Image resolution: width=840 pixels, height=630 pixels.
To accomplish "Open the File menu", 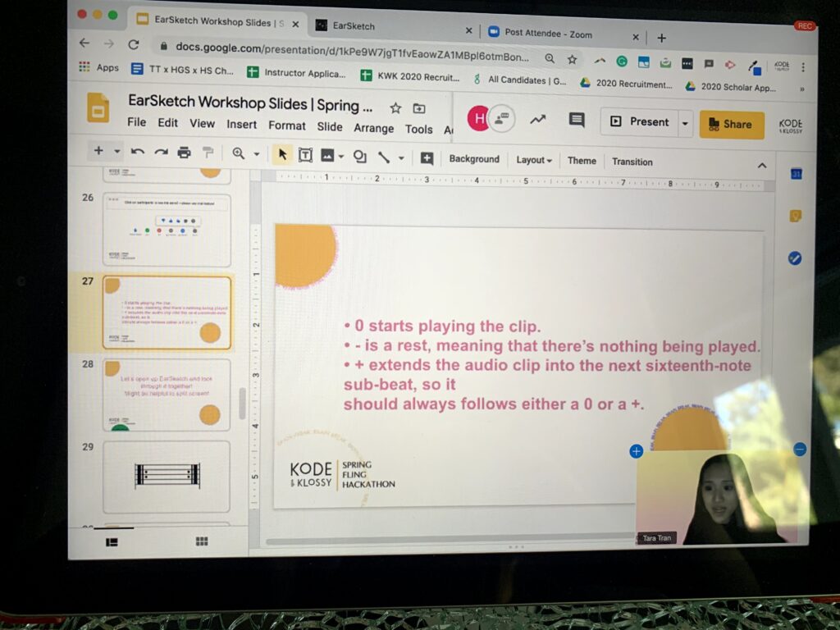I will click(137, 122).
